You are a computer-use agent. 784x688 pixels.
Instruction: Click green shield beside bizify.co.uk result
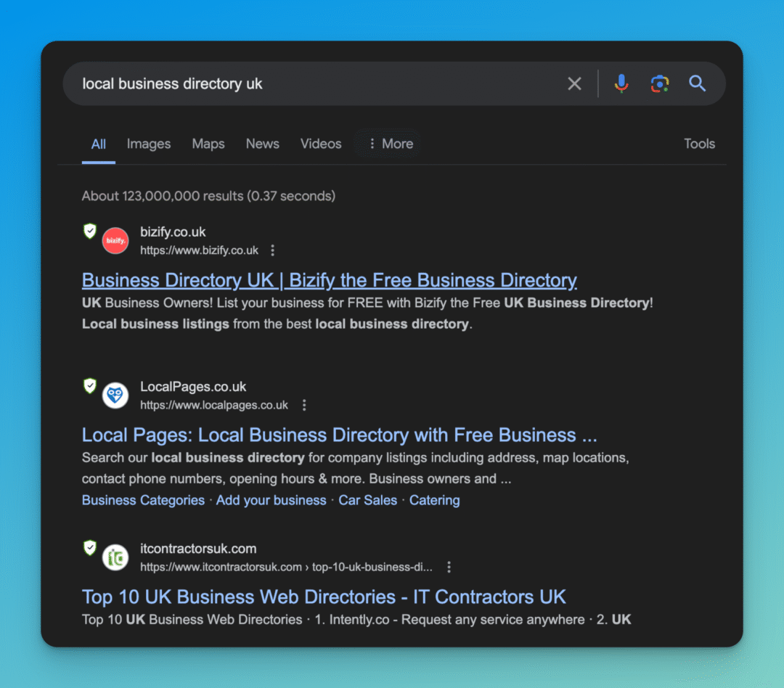point(90,232)
